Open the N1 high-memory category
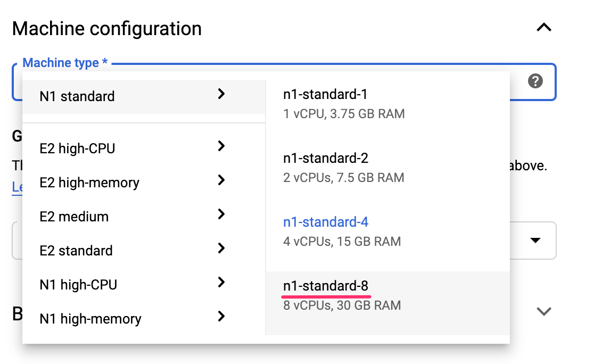 (90, 319)
